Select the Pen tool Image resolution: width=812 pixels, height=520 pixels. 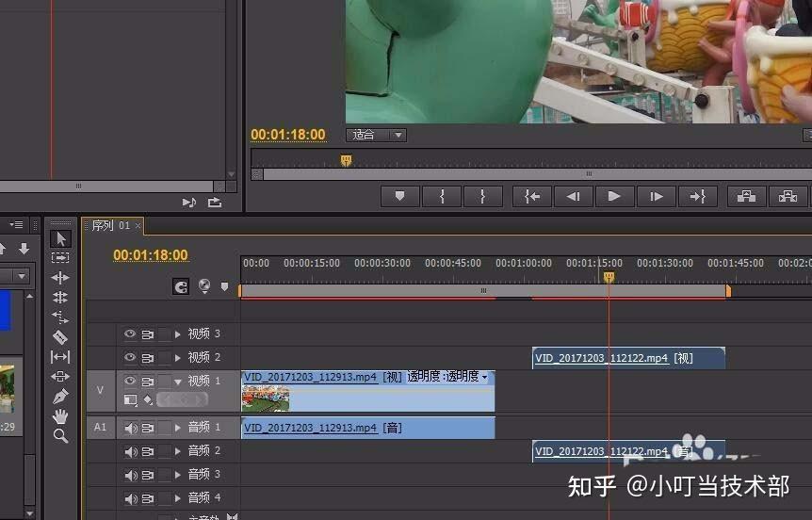pyautogui.click(x=60, y=397)
